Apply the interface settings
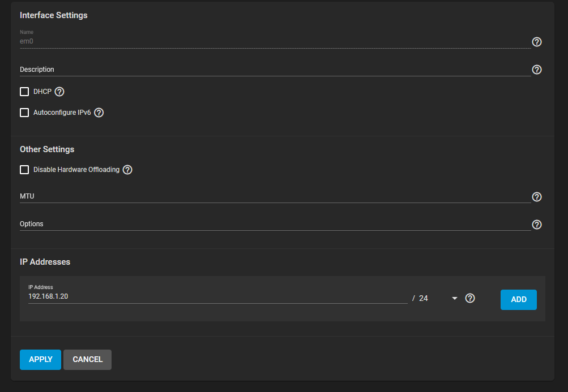This screenshot has width=568, height=392. (x=41, y=359)
